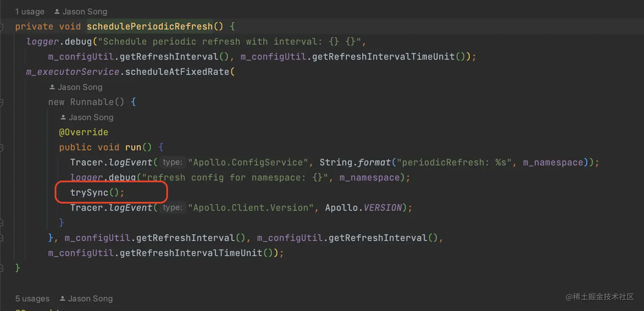Click m_executorService field reference
This screenshot has width=644, height=311.
[x=73, y=72]
